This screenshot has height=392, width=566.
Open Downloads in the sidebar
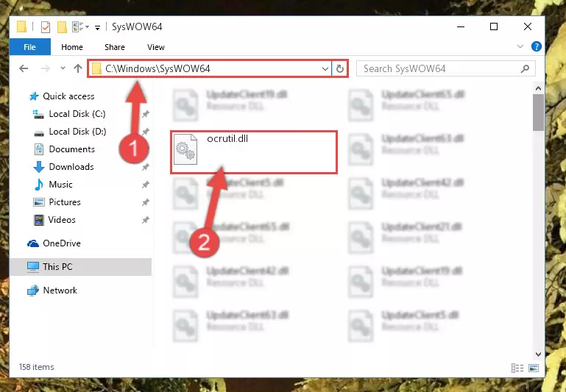coord(71,167)
